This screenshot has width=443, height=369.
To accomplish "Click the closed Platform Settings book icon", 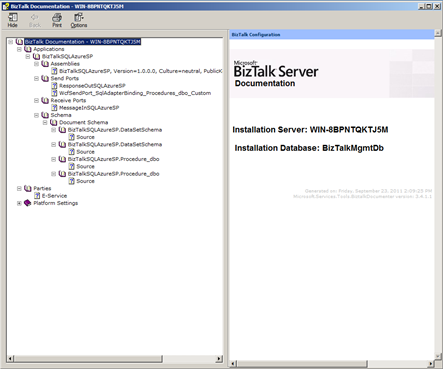I will 28,203.
